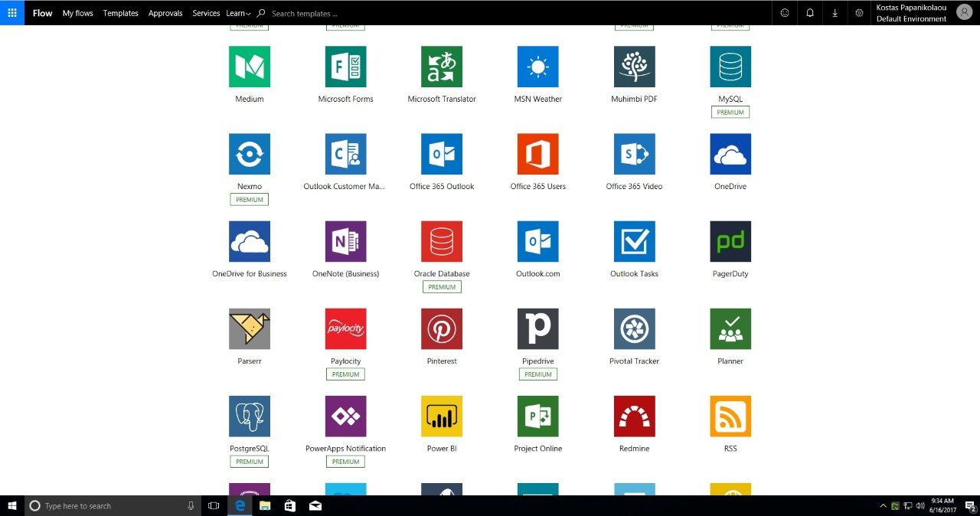Open the Microsoft Translator connector icon
The image size is (980, 516).
442,67
